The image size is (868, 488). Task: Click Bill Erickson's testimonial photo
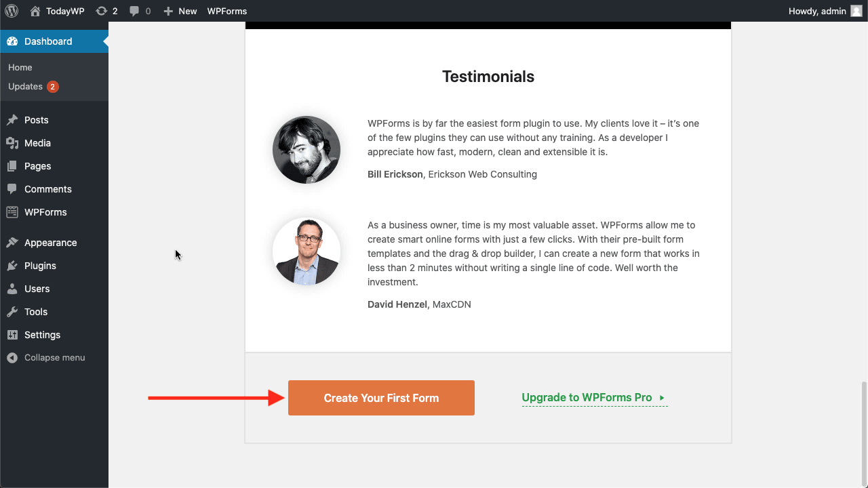pos(307,150)
